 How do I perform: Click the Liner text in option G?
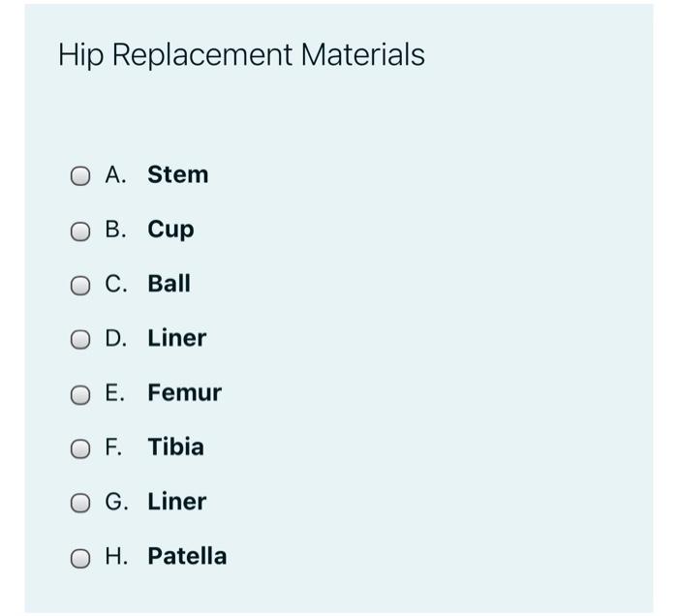coord(176,502)
